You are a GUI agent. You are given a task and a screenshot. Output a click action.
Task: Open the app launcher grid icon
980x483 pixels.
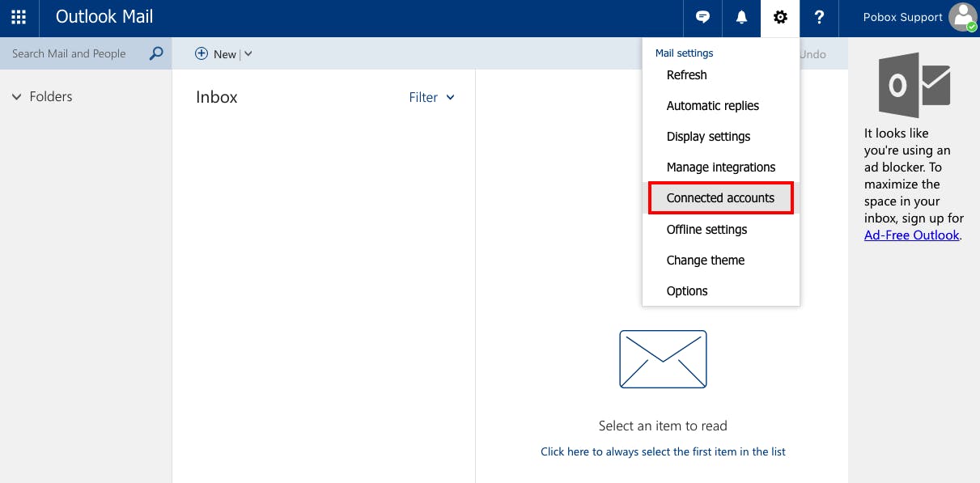pos(19,17)
